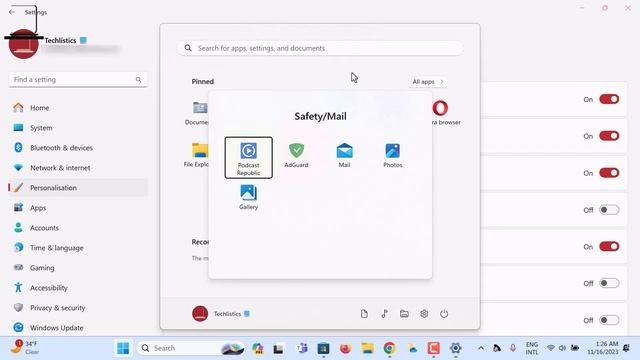The image size is (640, 360).
Task: Turn off the third On toggle
Action: click(x=609, y=173)
